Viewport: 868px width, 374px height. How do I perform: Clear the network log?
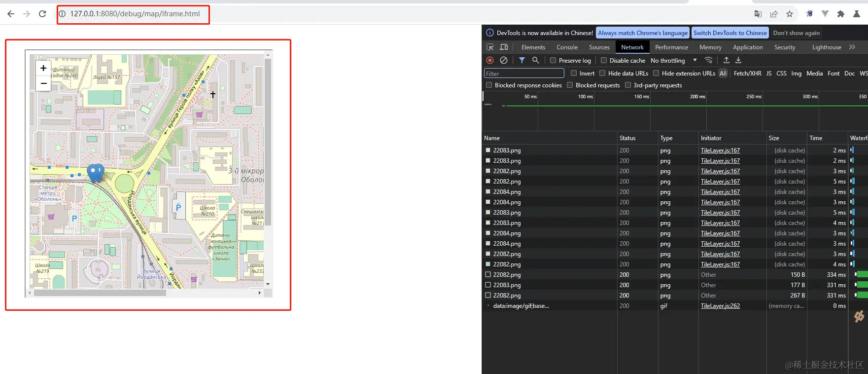pos(504,60)
